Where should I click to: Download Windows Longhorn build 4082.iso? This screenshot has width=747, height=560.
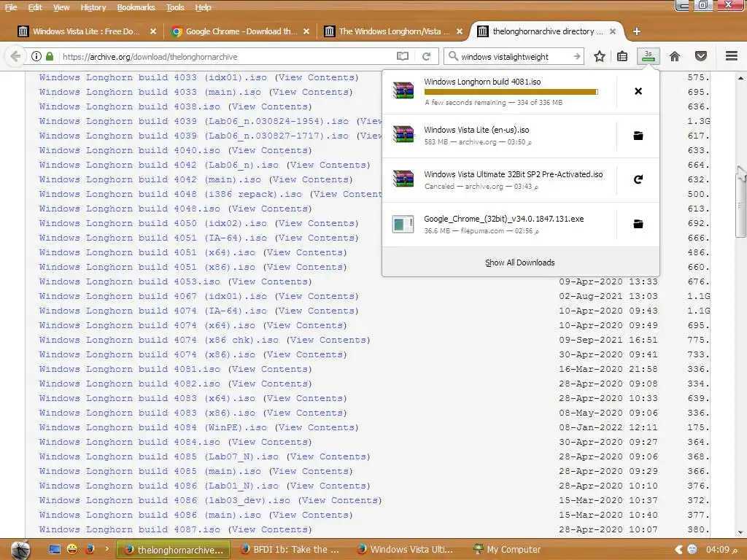pyautogui.click(x=130, y=384)
